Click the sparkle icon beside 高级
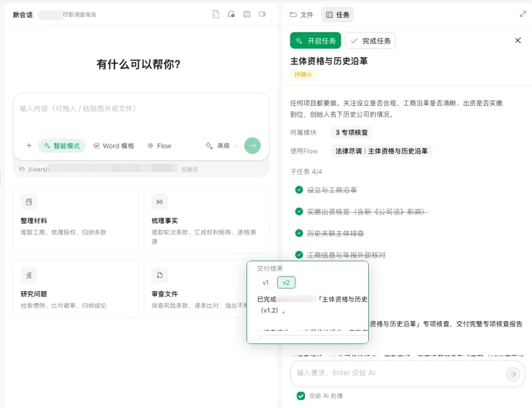This screenshot has height=408, width=532. point(209,146)
